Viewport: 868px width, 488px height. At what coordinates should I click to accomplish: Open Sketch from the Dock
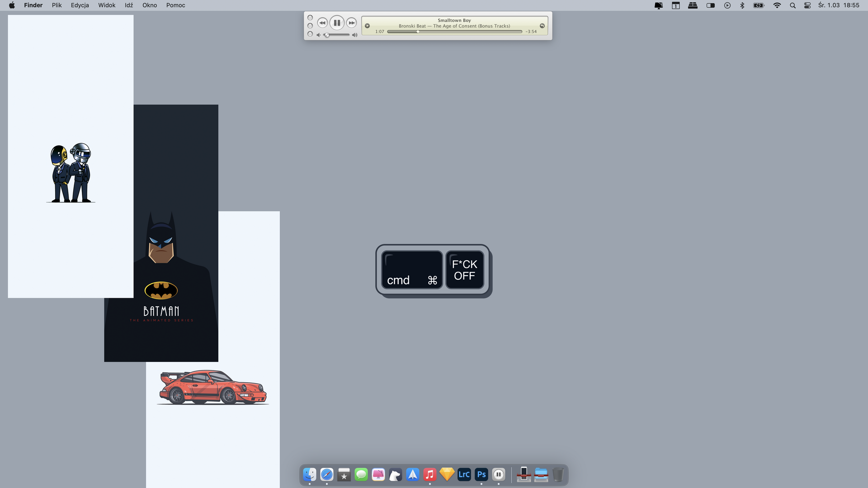(x=447, y=474)
